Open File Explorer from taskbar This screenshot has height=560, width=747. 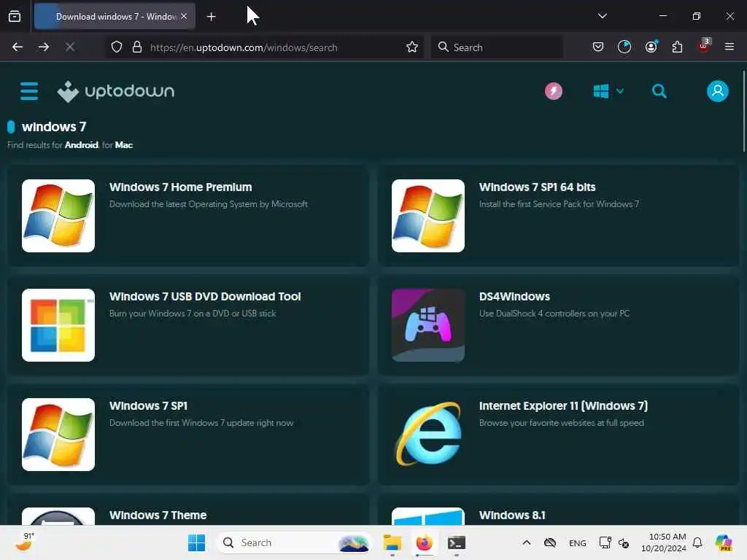pos(392,542)
